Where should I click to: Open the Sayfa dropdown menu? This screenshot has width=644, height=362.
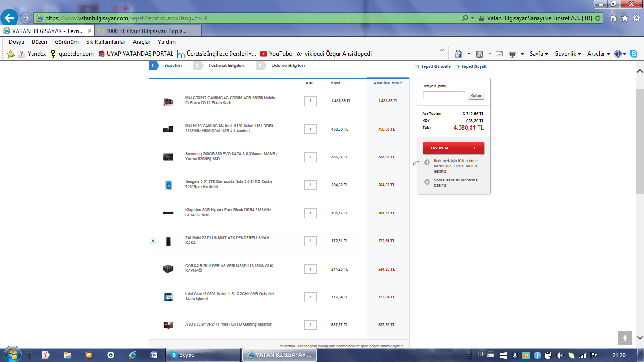click(539, 54)
